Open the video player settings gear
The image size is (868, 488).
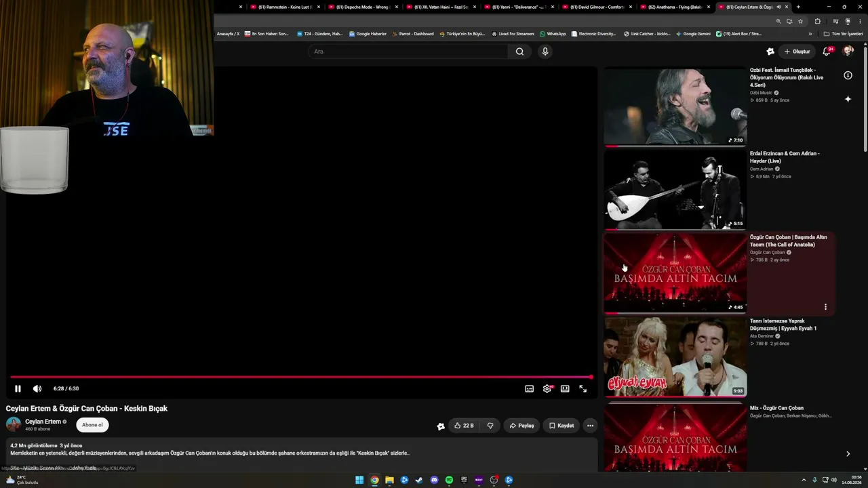(547, 388)
